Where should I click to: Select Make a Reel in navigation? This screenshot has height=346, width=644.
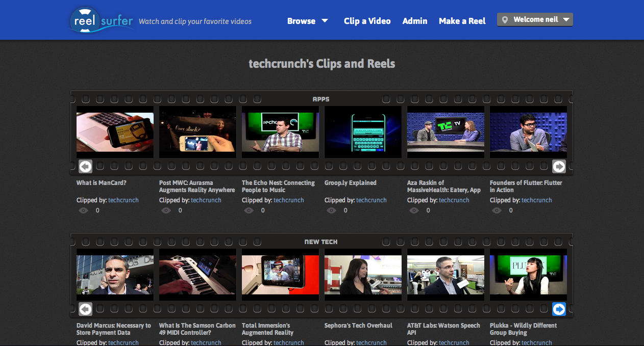tap(462, 21)
